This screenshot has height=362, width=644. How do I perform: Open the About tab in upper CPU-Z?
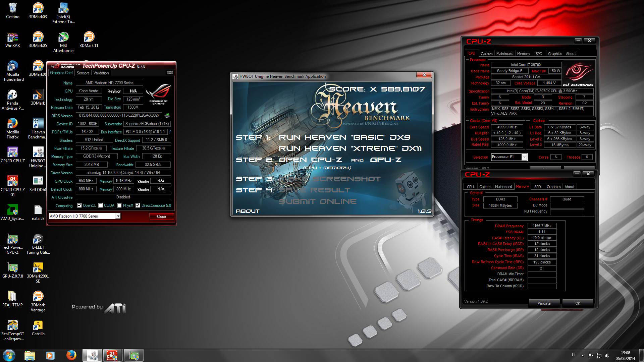(571, 54)
